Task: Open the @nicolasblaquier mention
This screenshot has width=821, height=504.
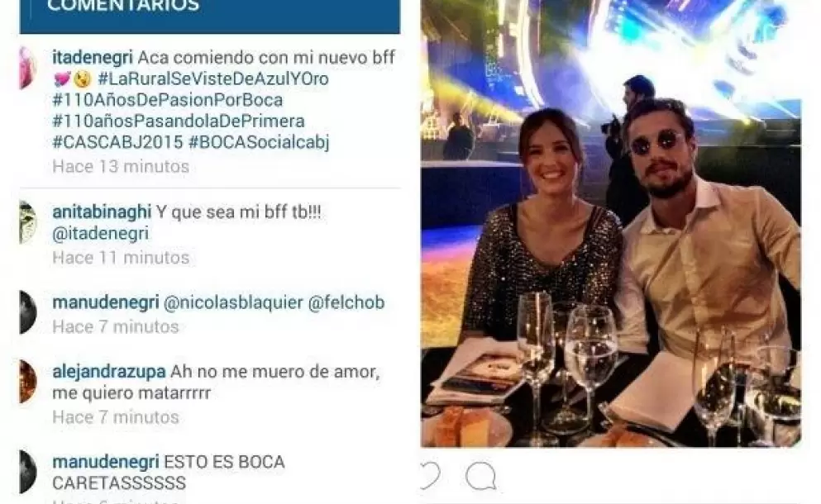Action: [233, 302]
